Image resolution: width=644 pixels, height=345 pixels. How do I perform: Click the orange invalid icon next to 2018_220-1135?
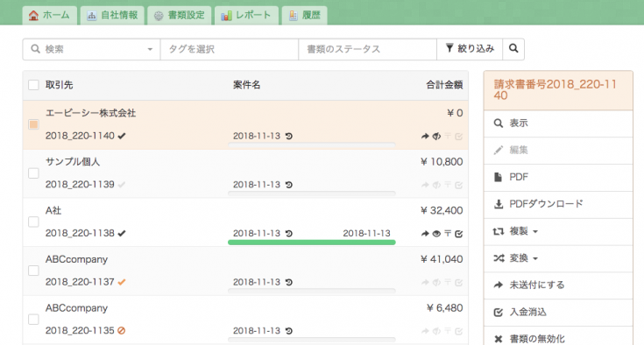pos(122,331)
